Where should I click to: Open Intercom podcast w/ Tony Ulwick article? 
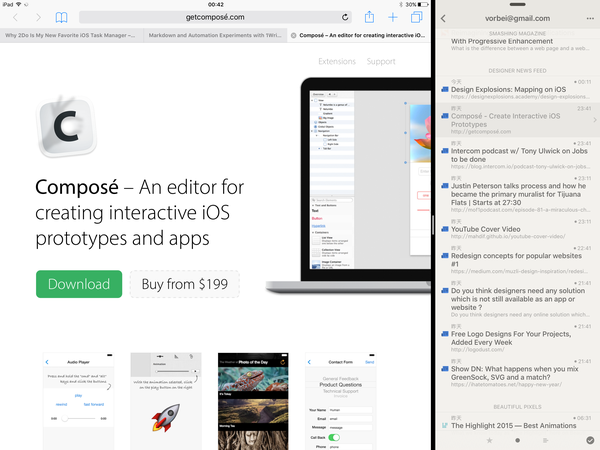(x=517, y=155)
